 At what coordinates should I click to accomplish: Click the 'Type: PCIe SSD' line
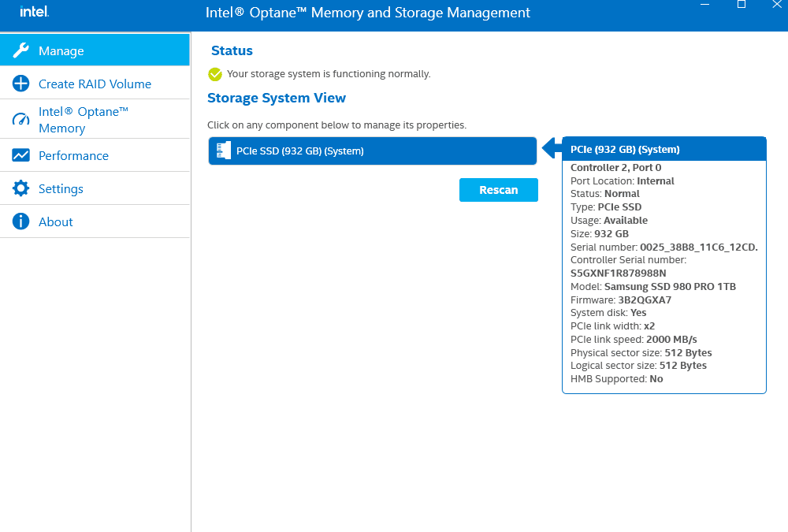[x=606, y=207]
